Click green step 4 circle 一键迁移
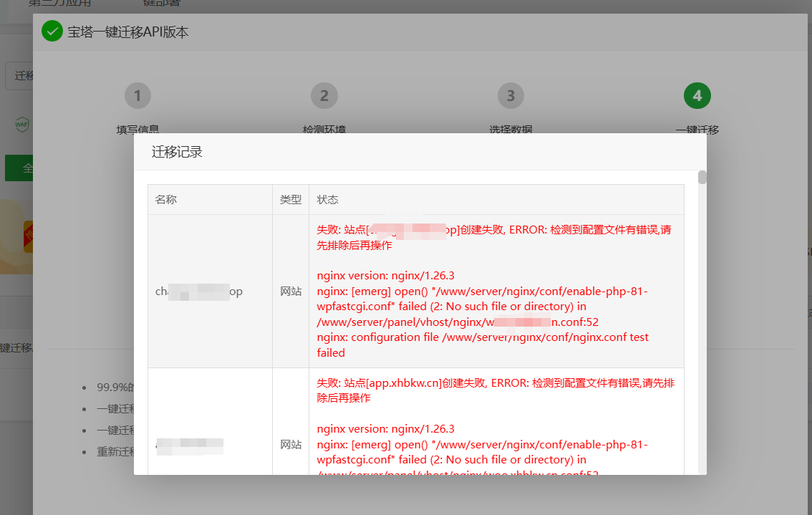The image size is (812, 515). coord(697,96)
